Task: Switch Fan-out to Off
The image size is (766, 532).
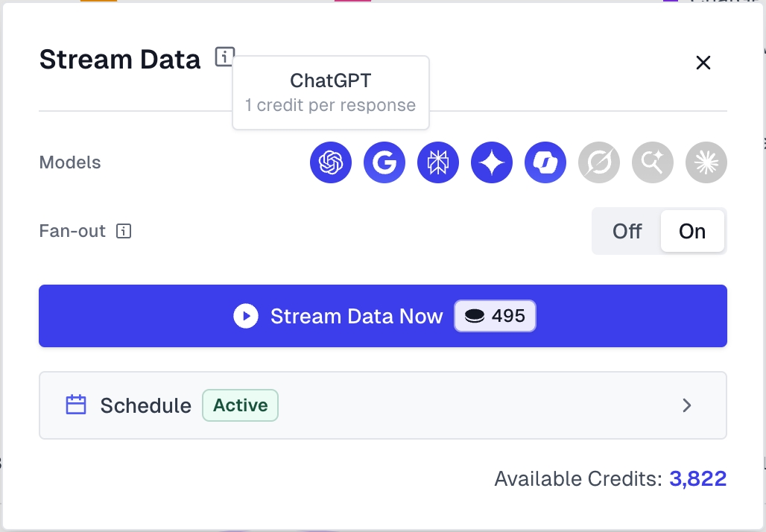Action: click(627, 231)
